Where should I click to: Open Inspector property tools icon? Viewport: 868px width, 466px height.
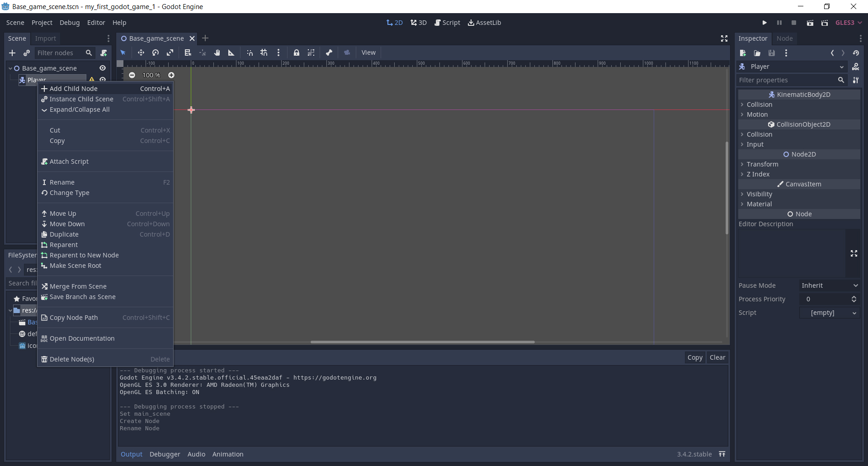[x=856, y=80]
